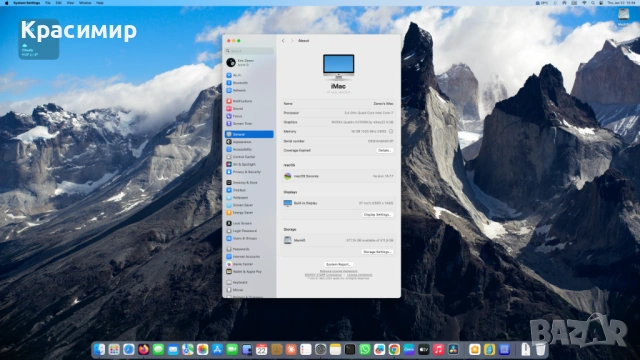
Task: Open Notifications in the sidebar
Action: tap(249, 101)
